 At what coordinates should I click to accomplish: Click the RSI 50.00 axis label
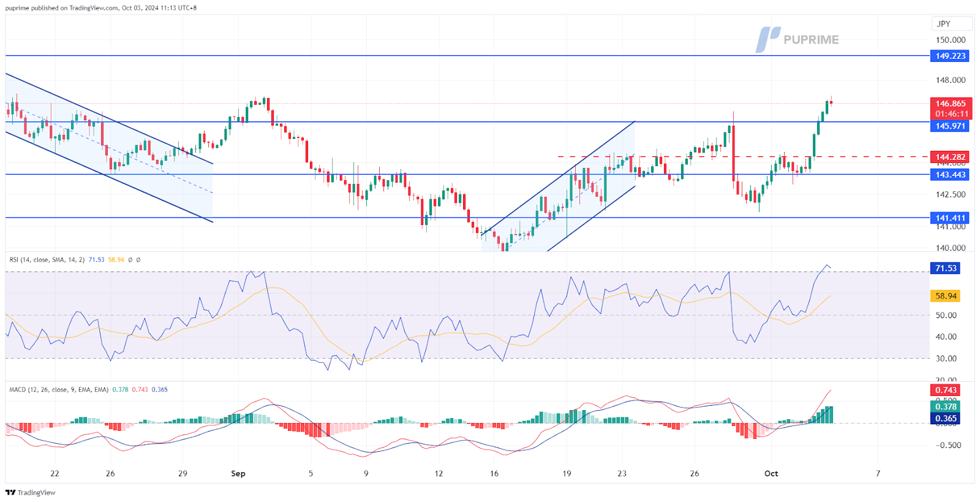(x=946, y=315)
